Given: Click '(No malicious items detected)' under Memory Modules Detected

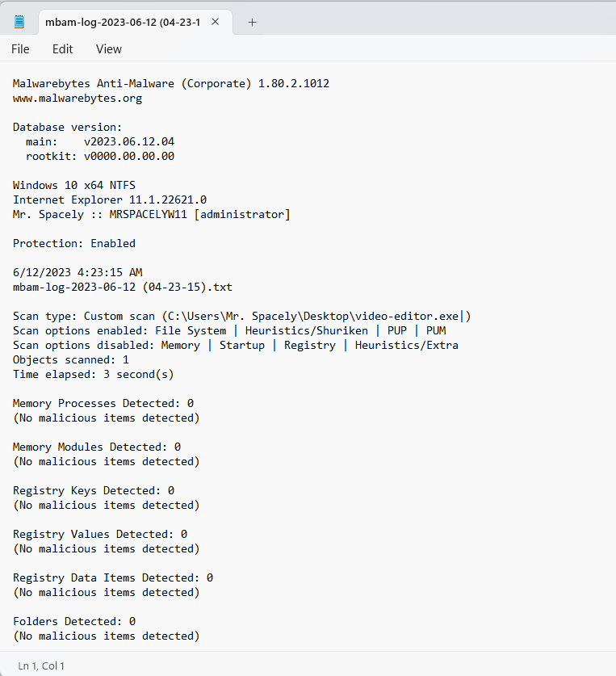Looking at the screenshot, I should [107, 462].
